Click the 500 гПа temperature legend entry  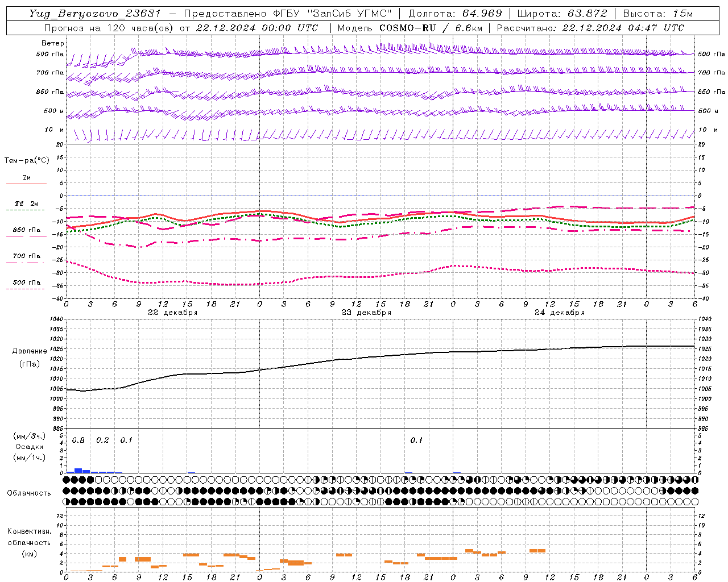(x=26, y=282)
